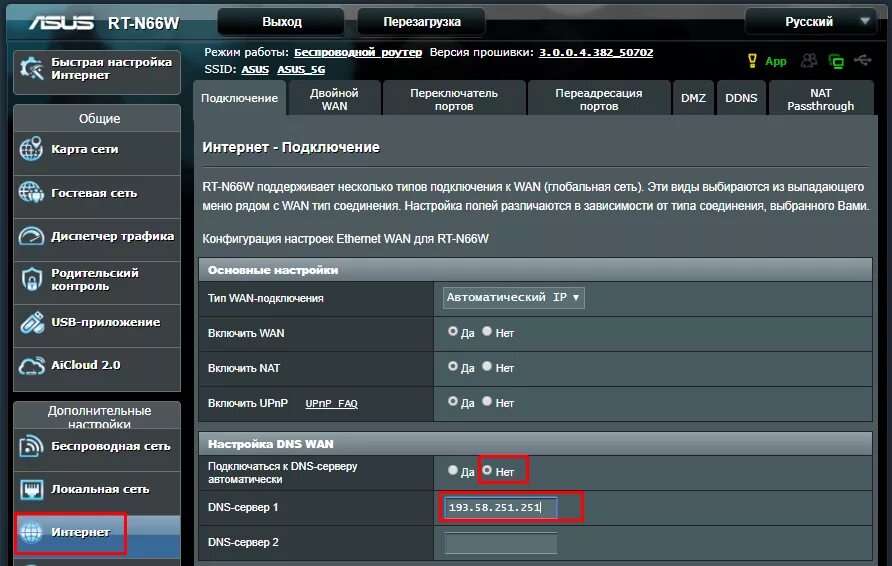892x566 pixels.
Task: Click the App label link
Action: coord(775,61)
